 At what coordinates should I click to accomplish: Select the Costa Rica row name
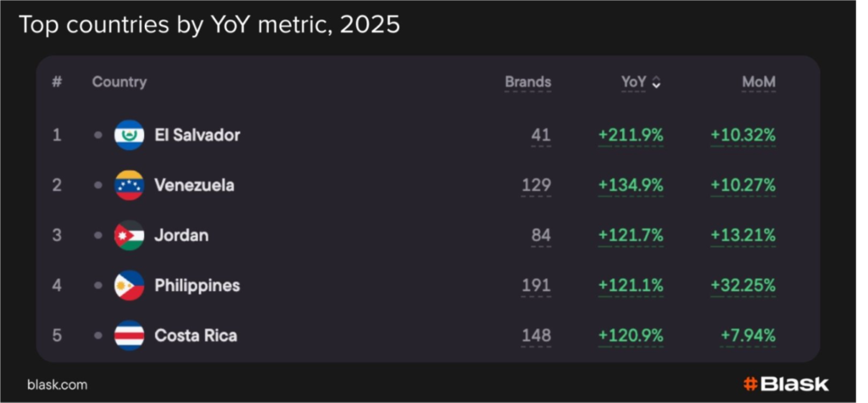196,336
